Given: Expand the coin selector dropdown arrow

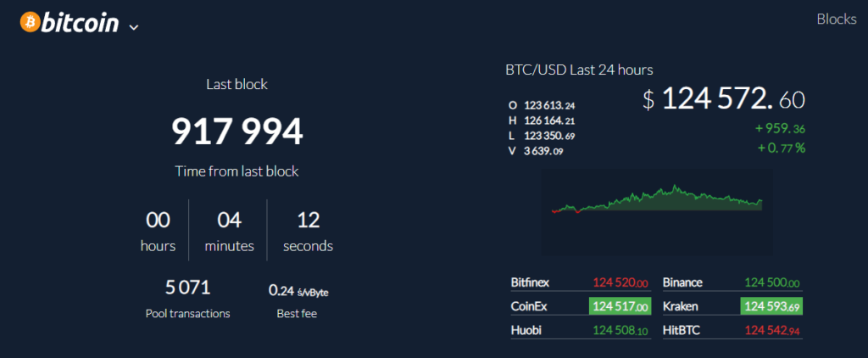Looking at the screenshot, I should coord(133,26).
